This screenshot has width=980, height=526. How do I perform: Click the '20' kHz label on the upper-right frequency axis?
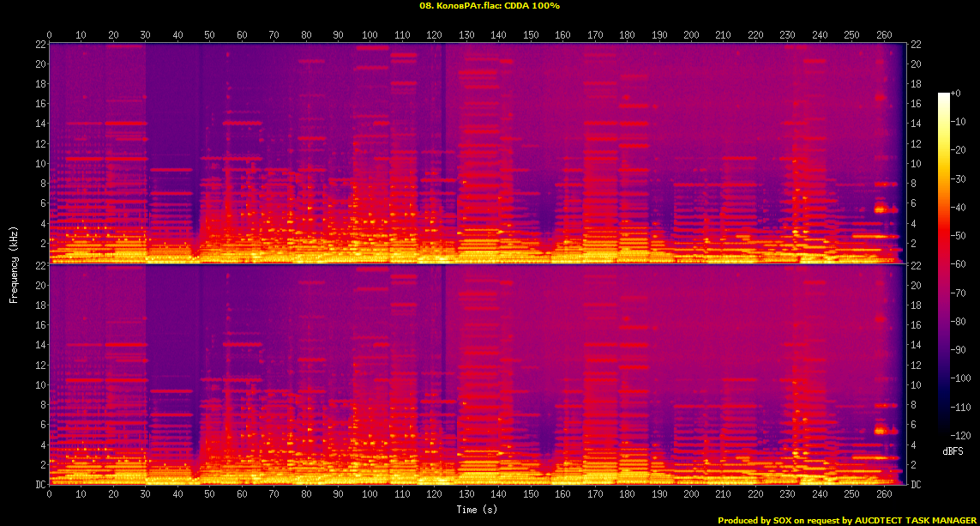916,64
